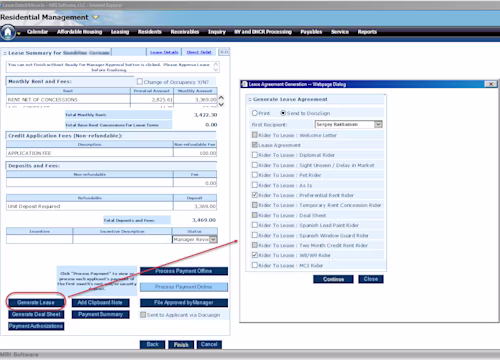The height and width of the screenshot is (360, 500).
Task: Uncheck the Preferential Rent Rider checkbox
Action: click(255, 195)
